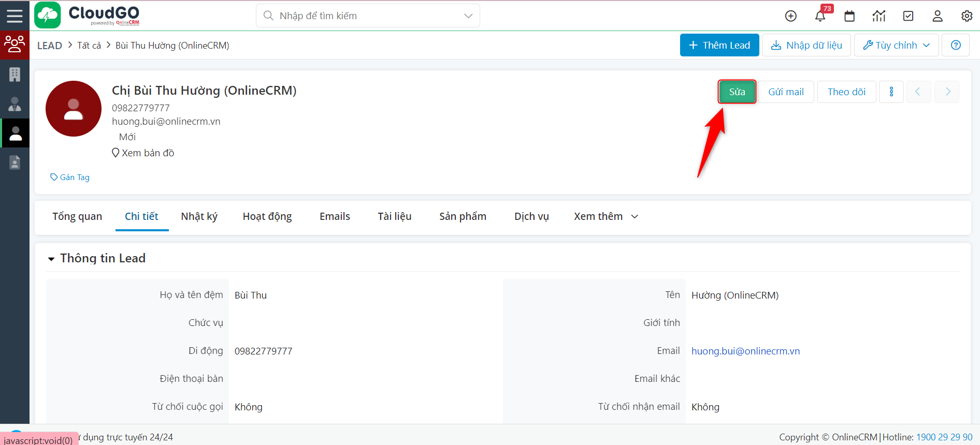This screenshot has width=980, height=445.
Task: Expand the Xem thêm tab menu
Action: (606, 216)
